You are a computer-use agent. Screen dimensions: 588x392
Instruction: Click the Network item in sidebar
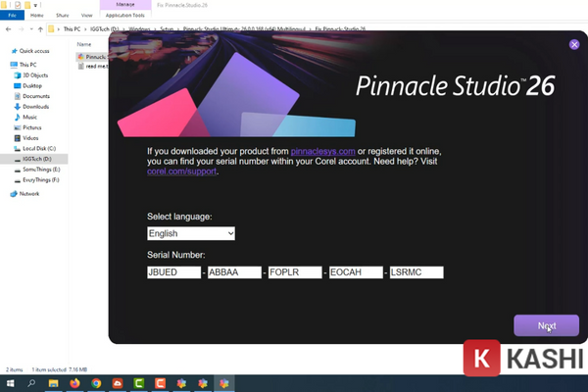[x=31, y=194]
